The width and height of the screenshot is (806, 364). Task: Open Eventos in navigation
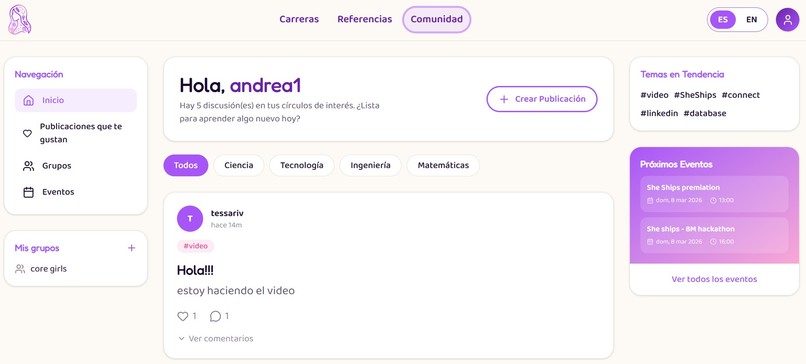tap(76, 192)
